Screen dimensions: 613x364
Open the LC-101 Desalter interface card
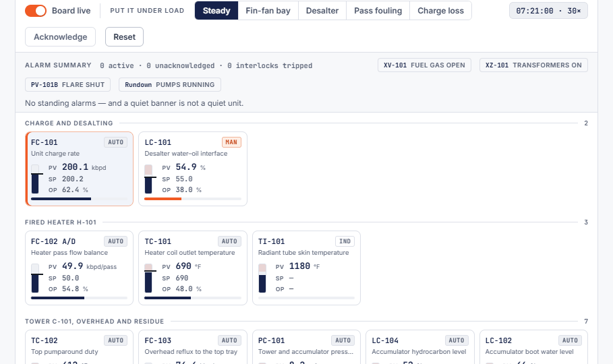pos(193,169)
